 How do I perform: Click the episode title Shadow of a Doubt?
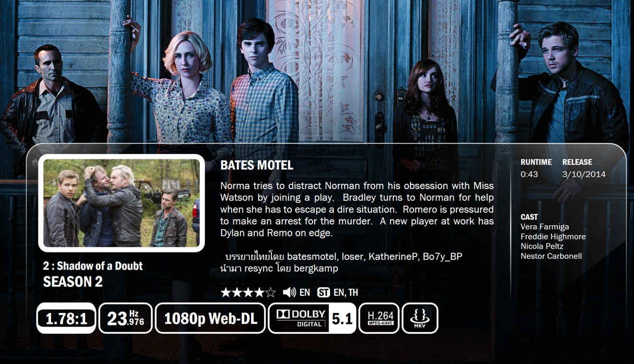point(100,266)
